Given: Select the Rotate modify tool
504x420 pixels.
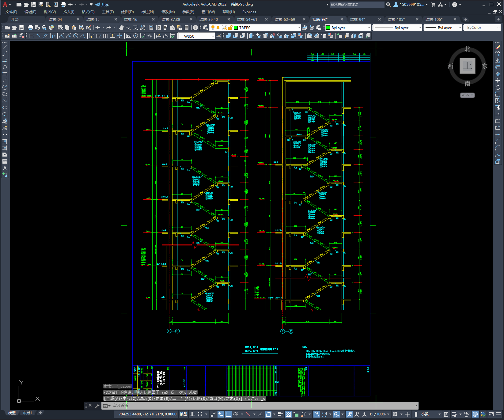Looking at the screenshot, I should coord(498,87).
